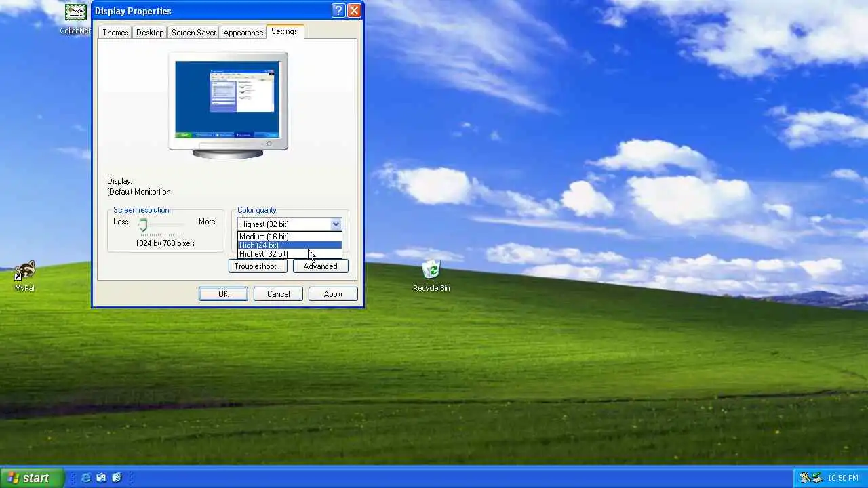
Task: Select the Recycle Bin desktop icon
Action: click(431, 277)
